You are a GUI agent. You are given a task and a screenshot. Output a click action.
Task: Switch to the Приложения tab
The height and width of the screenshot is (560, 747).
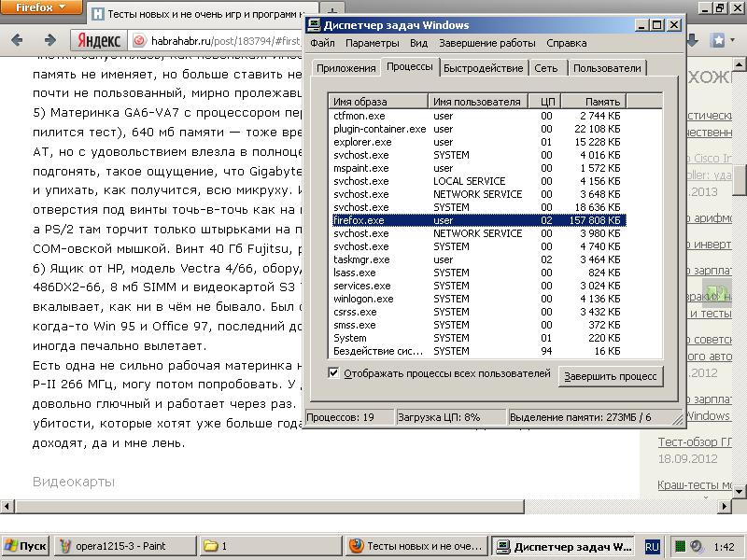tap(345, 68)
